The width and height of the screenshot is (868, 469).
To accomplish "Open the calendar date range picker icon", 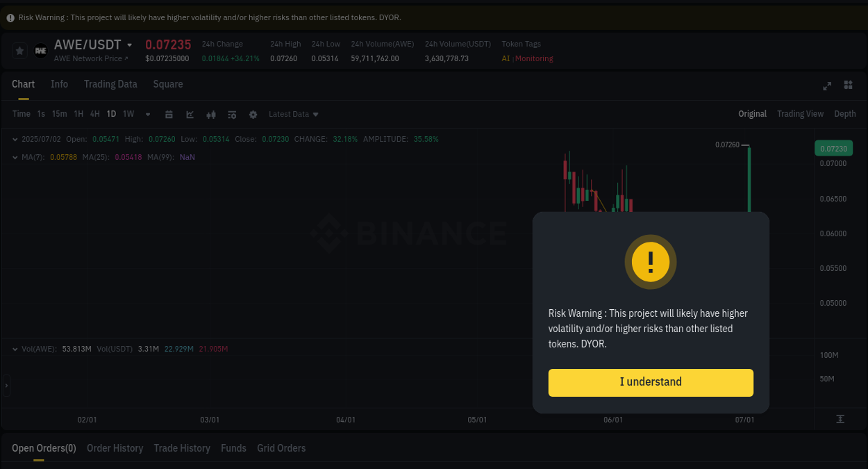I will (169, 113).
